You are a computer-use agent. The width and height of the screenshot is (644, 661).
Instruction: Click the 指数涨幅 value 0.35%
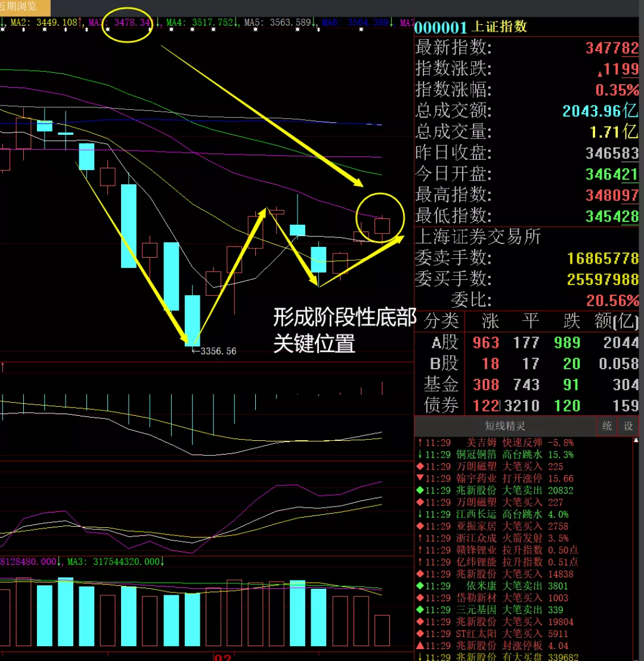(617, 90)
